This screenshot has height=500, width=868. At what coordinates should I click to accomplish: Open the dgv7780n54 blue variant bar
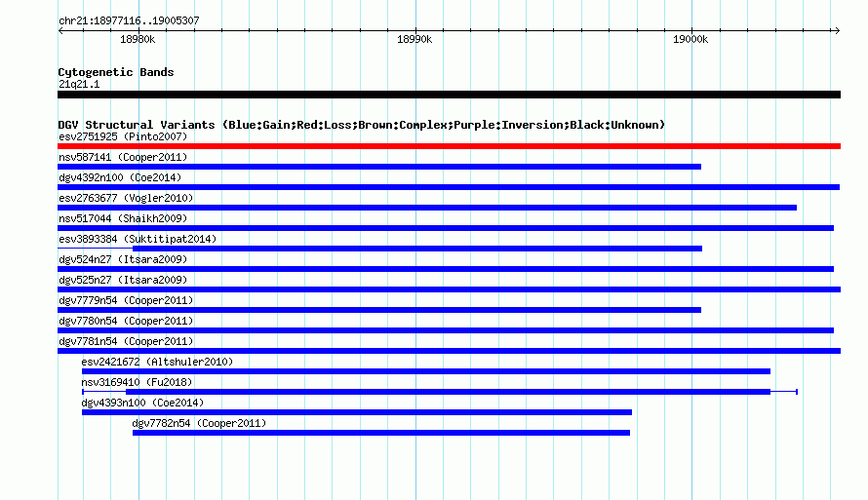tap(446, 330)
